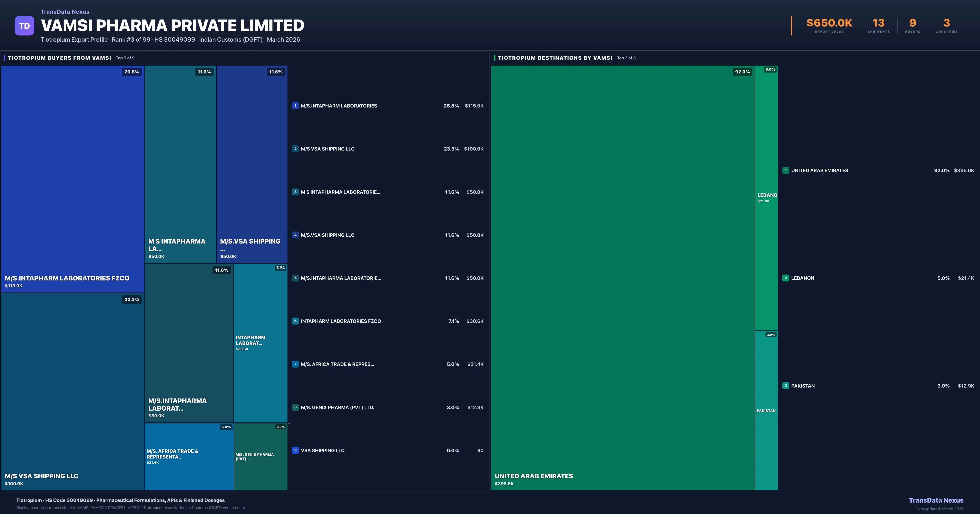Select the numbered badge beside M/S VSA SHIPPING LLC
Viewport: 980px width, 514px height.
pyautogui.click(x=296, y=149)
